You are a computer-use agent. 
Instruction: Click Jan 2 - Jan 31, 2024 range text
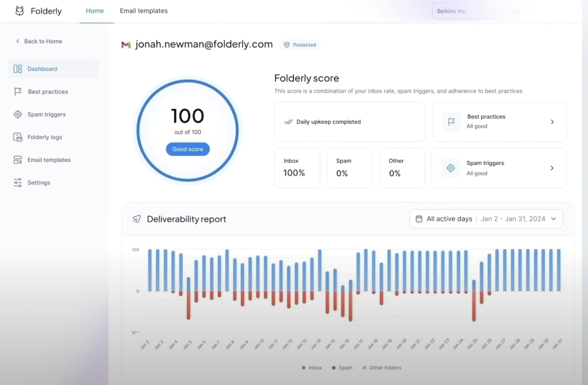coord(513,219)
